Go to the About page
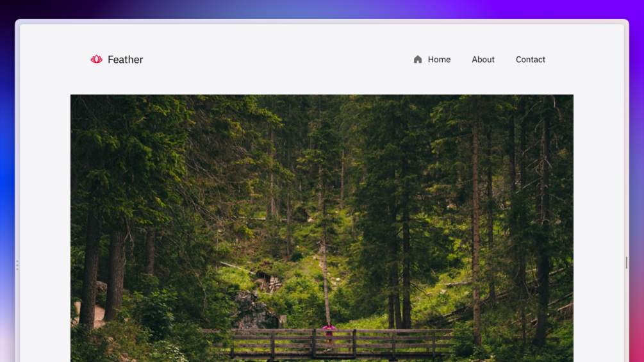This screenshot has height=362, width=644. click(x=483, y=60)
